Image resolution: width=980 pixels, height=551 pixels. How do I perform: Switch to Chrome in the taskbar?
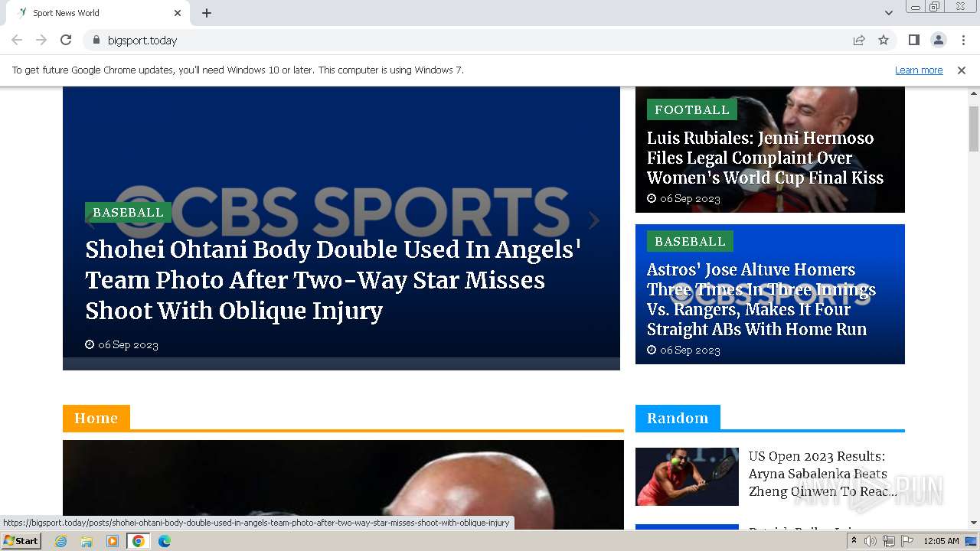139,541
